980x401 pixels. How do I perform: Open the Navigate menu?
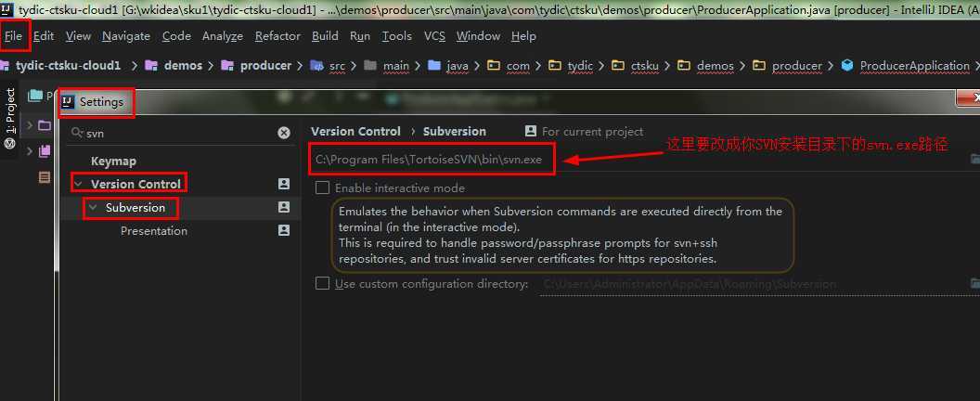pos(126,36)
